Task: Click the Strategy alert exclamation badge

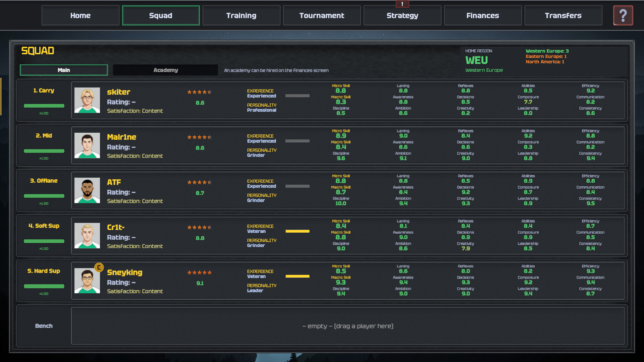Action: (x=402, y=4)
